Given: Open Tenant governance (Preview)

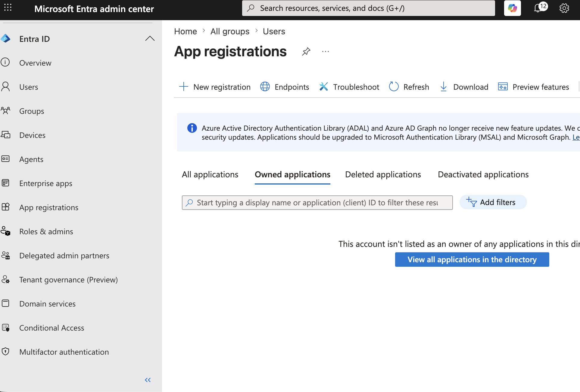Looking at the screenshot, I should [68, 280].
